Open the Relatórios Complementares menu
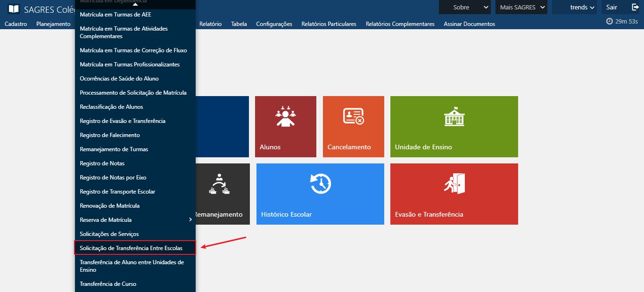This screenshot has width=644, height=292. tap(400, 24)
